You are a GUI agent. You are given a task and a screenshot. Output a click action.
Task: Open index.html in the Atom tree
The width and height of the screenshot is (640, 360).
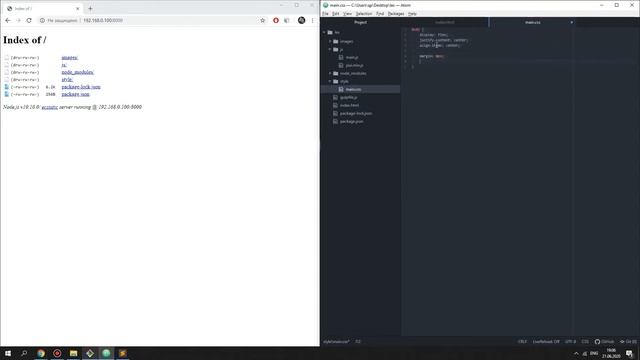point(349,105)
